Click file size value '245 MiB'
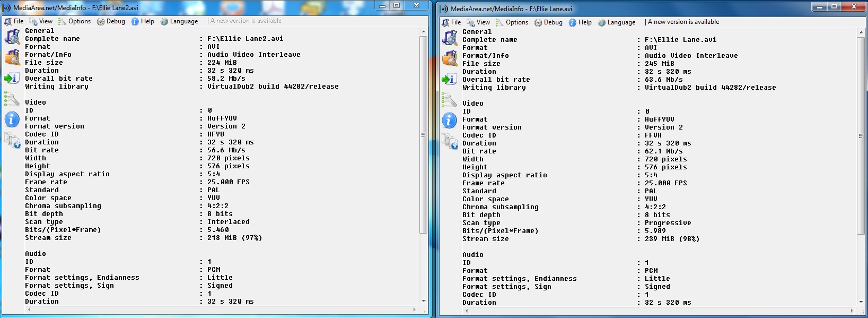 click(x=660, y=64)
